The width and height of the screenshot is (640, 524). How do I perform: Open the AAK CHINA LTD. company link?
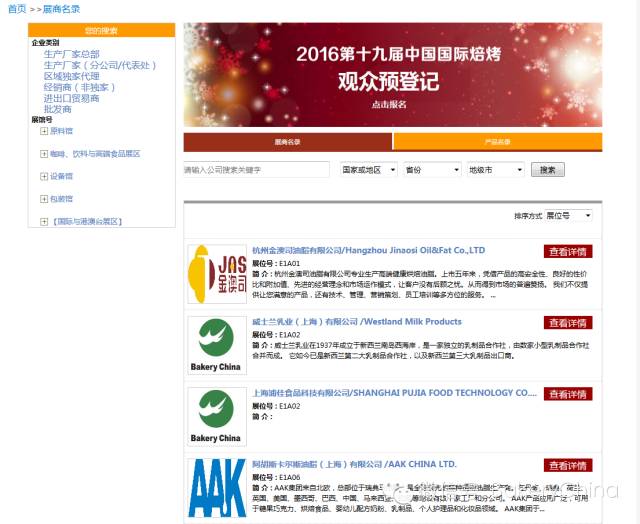354,464
